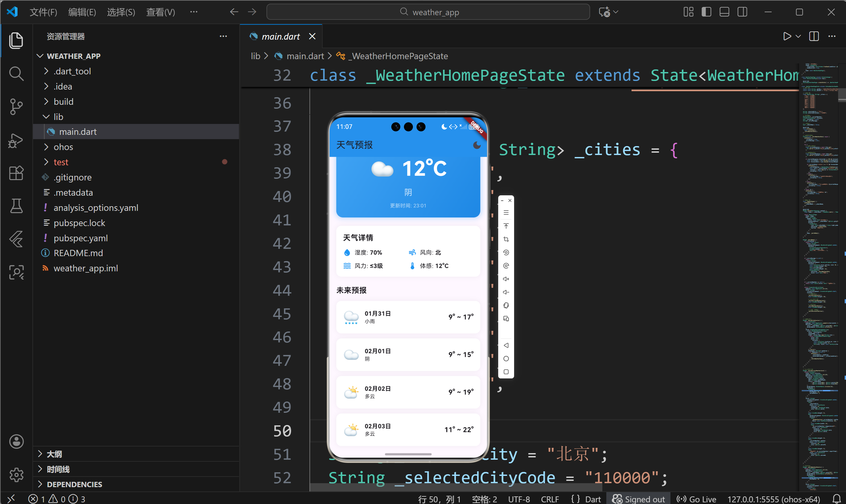846x504 pixels.
Task: Click the Dart language mode indicator
Action: pyautogui.click(x=593, y=499)
